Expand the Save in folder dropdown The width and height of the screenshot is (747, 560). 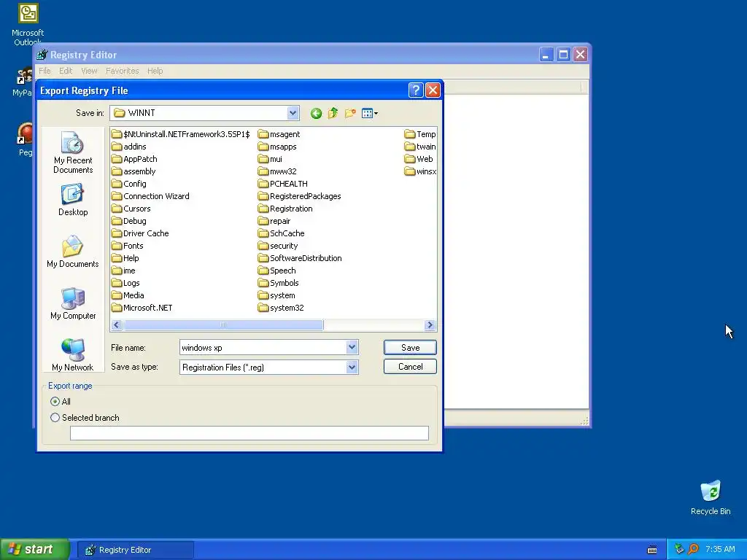click(x=293, y=113)
